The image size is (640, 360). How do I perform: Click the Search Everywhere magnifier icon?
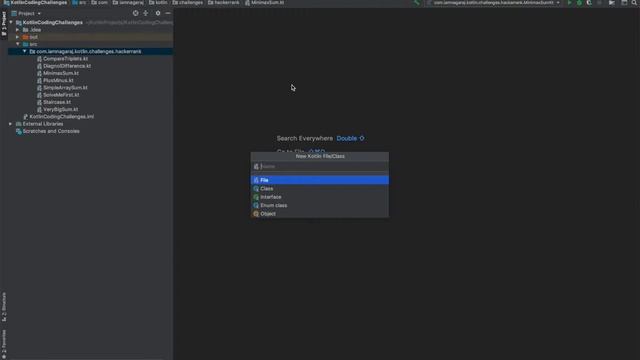pyautogui.click(x=634, y=3)
